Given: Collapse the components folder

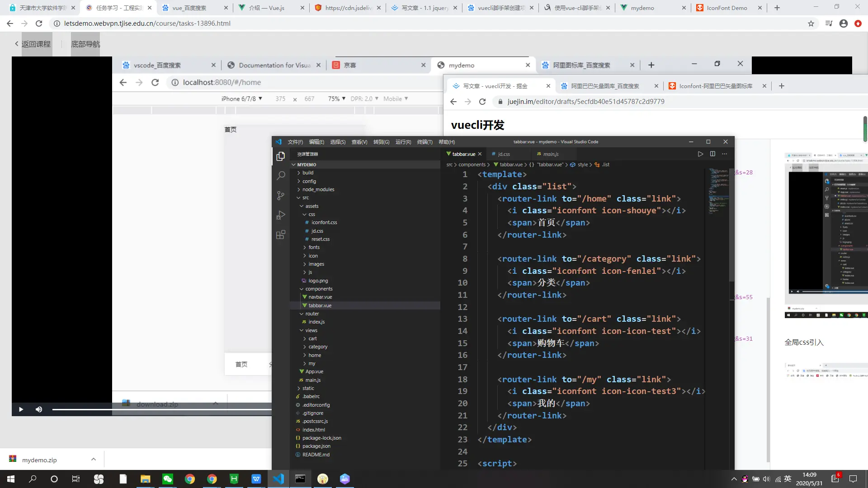Looking at the screenshot, I should tap(318, 289).
